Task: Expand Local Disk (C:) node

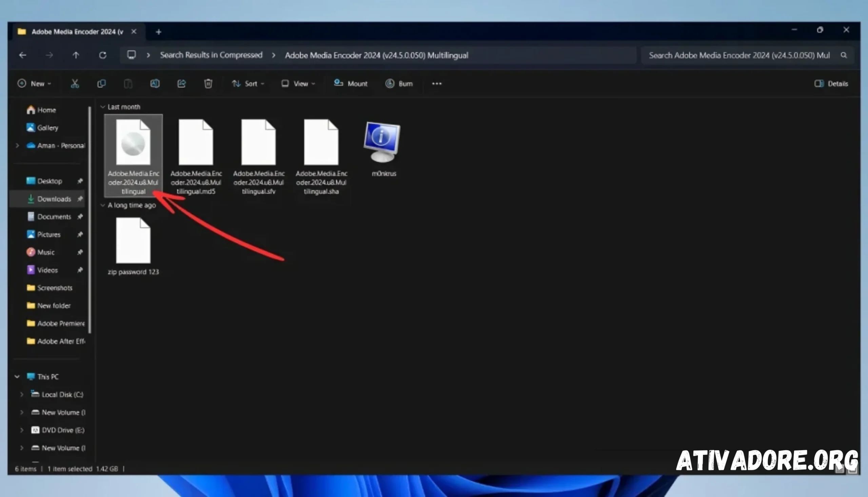Action: [22, 394]
